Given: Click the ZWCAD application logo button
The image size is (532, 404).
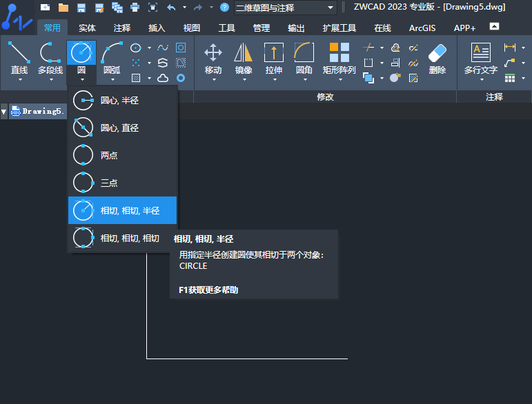Looking at the screenshot, I should point(17,17).
